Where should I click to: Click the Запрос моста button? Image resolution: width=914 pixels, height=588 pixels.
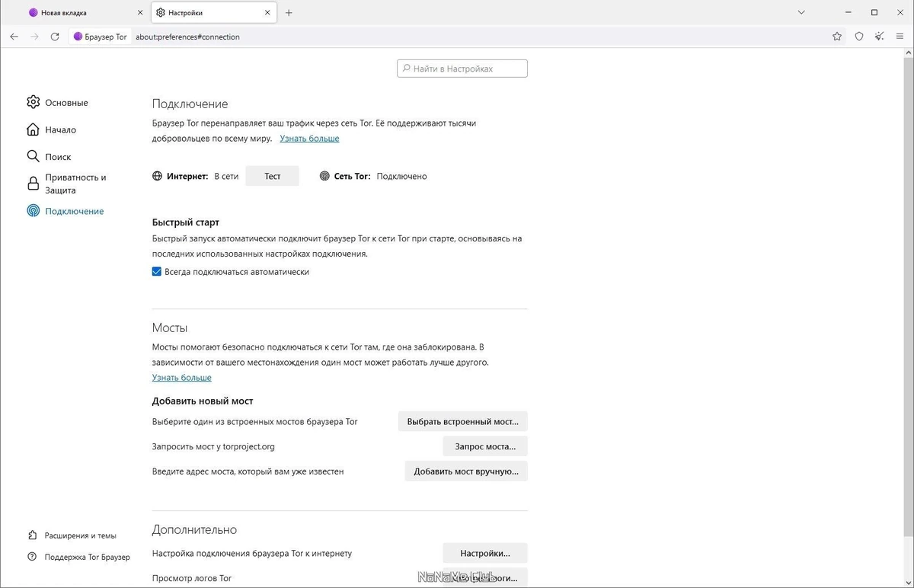tap(485, 446)
